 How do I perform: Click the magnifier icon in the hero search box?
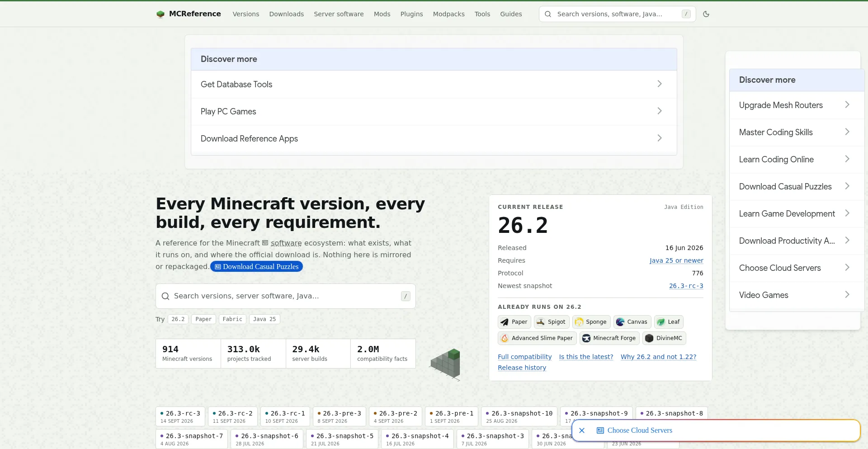click(165, 296)
